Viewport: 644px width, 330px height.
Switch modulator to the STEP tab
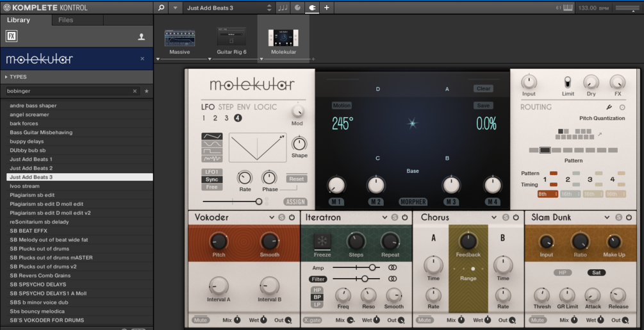coord(226,107)
